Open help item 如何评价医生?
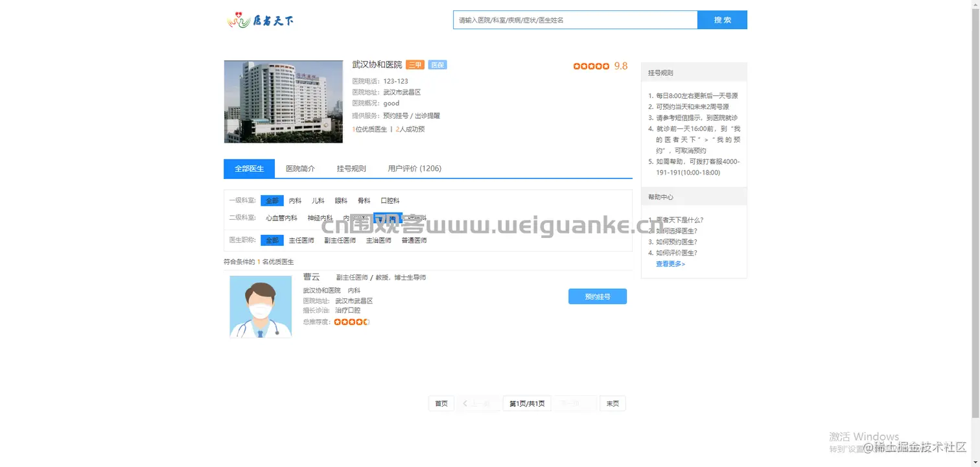Screen dimensions: 980x467 pos(677,253)
